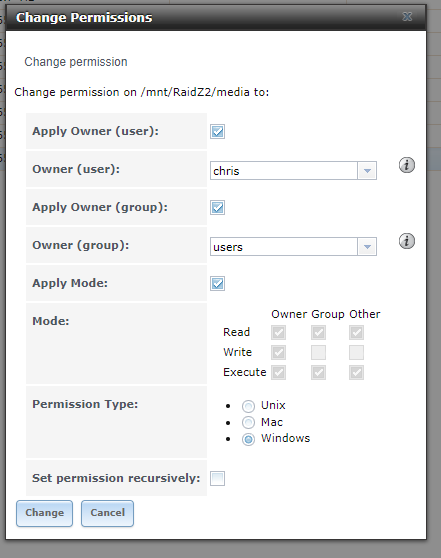
Task: Toggle the Owner Read mode checkbox
Action: pyautogui.click(x=278, y=333)
